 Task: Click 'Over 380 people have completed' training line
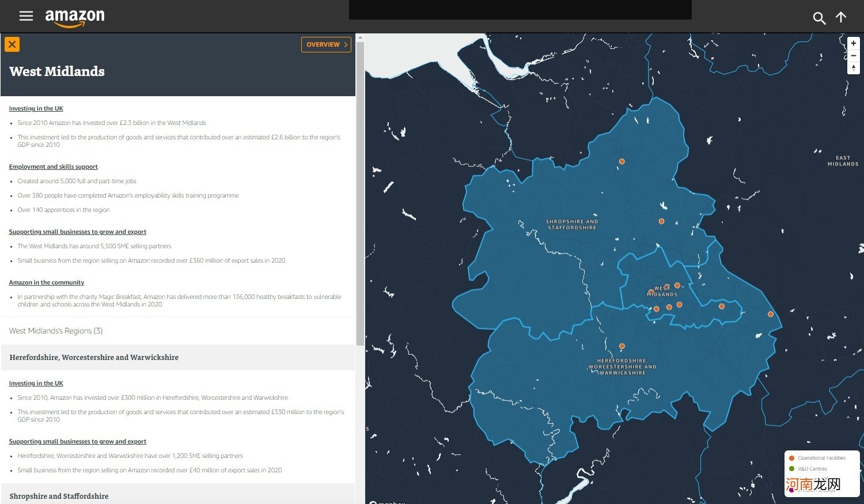[128, 195]
